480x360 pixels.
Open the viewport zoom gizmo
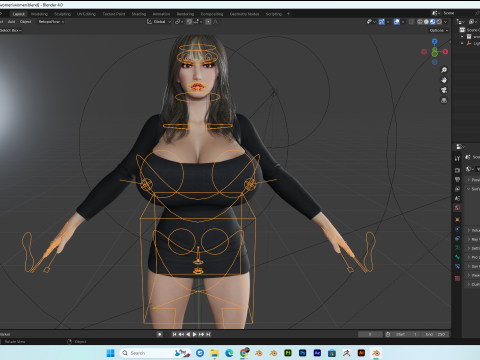[x=444, y=70]
